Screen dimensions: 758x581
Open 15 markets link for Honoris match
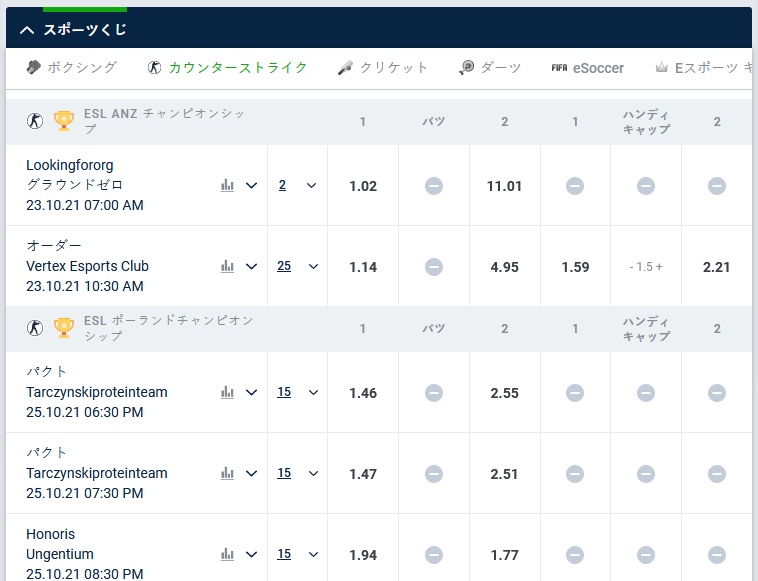[284, 554]
